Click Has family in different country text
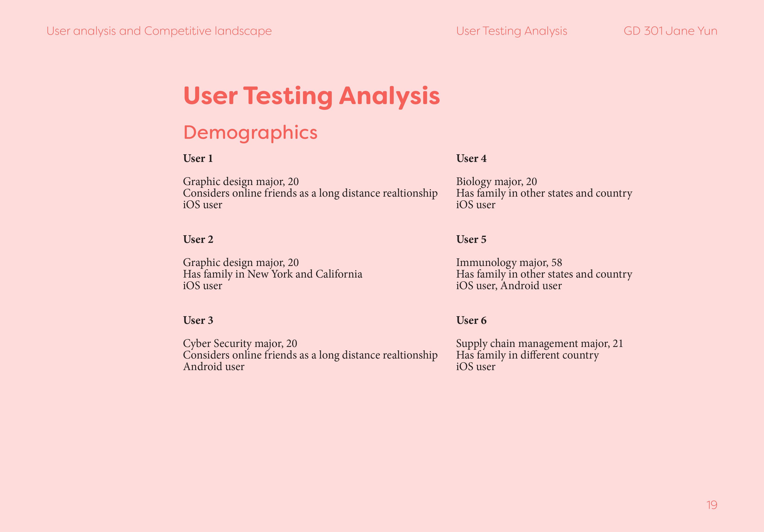Image resolution: width=764 pixels, height=532 pixels. (x=527, y=355)
